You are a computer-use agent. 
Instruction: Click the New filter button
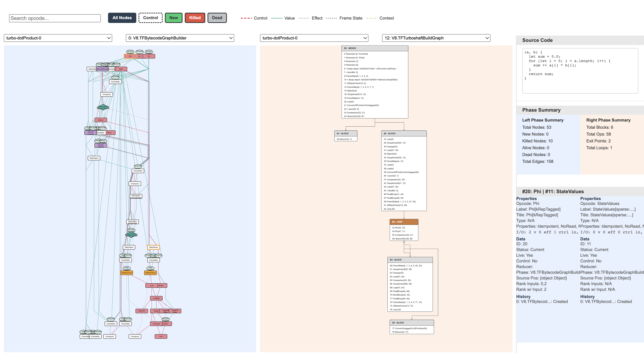click(174, 18)
